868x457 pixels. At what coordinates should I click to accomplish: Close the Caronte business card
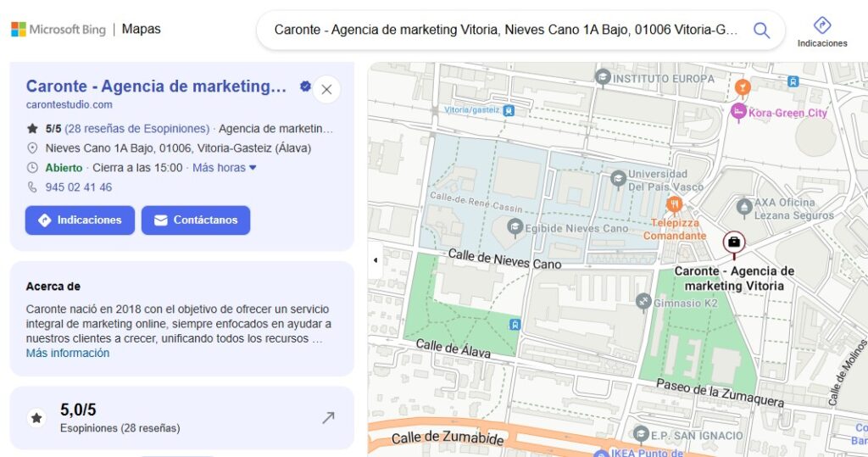326,89
